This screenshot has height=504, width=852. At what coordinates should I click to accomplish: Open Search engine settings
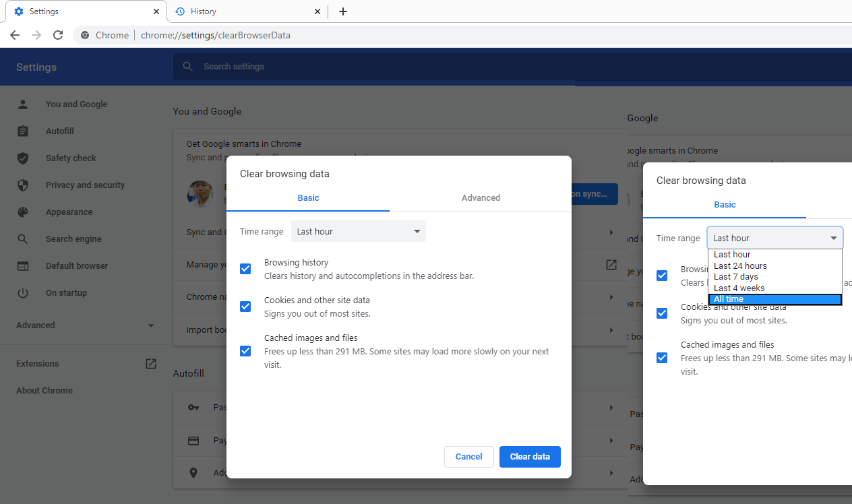(x=73, y=239)
